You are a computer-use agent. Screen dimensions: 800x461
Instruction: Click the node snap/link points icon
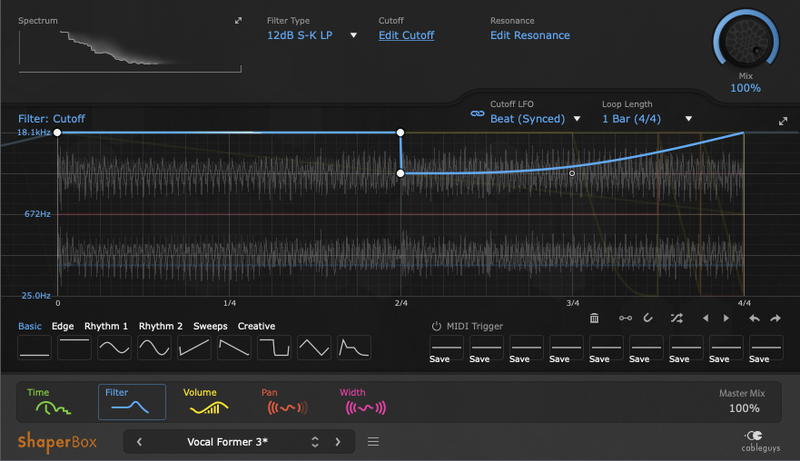pyautogui.click(x=626, y=318)
